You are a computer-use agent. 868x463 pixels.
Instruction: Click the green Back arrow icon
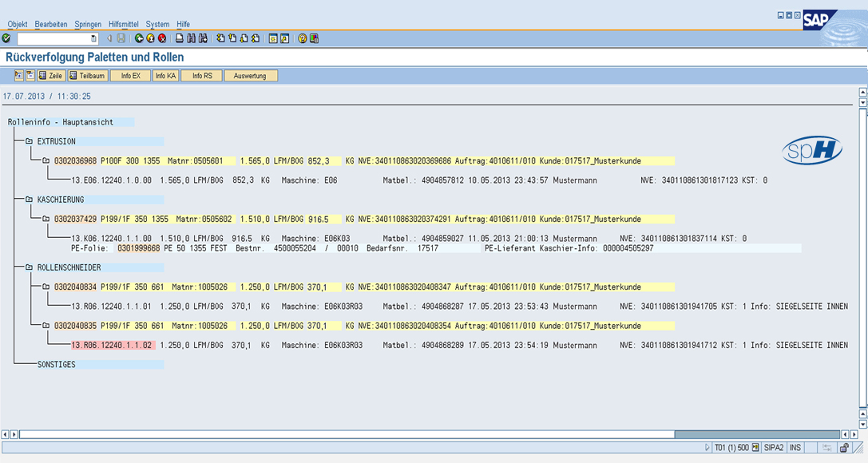139,38
